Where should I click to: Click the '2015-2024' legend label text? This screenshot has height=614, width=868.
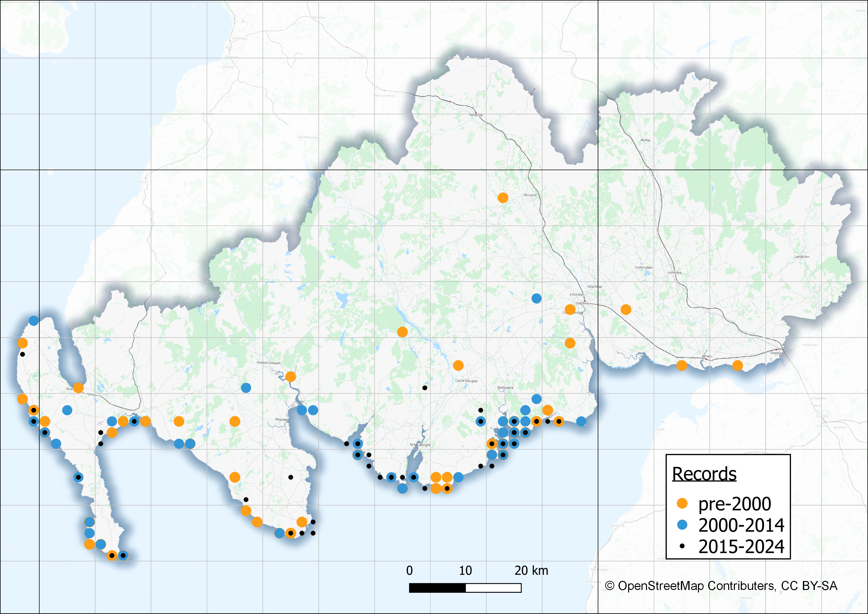click(741, 546)
